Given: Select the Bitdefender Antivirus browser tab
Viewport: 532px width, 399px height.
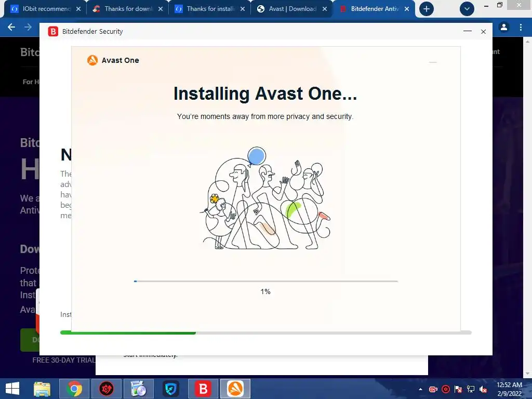Looking at the screenshot, I should pos(374,9).
